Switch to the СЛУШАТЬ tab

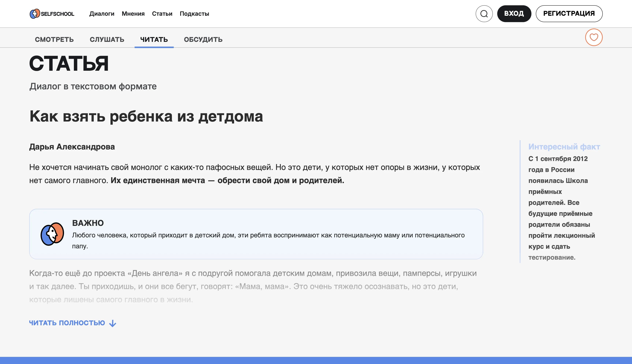[x=107, y=39]
